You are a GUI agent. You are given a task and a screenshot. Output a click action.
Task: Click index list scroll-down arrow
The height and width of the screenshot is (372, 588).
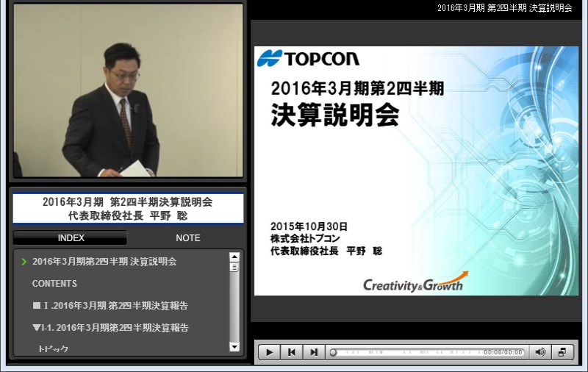(234, 347)
